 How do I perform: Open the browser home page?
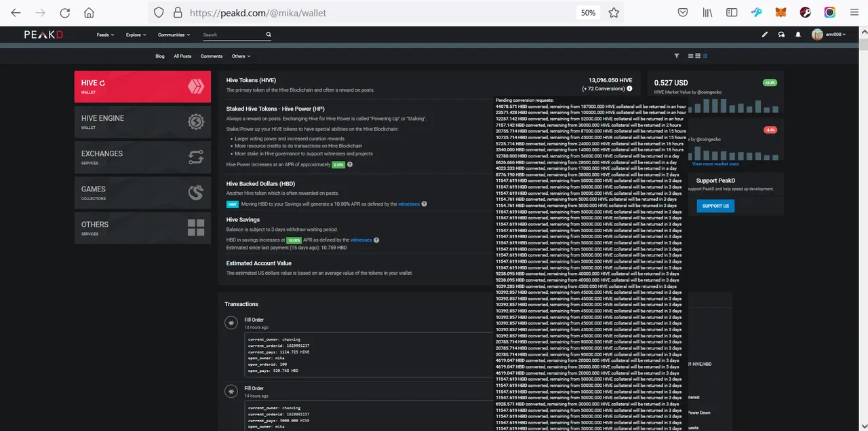[x=89, y=12]
